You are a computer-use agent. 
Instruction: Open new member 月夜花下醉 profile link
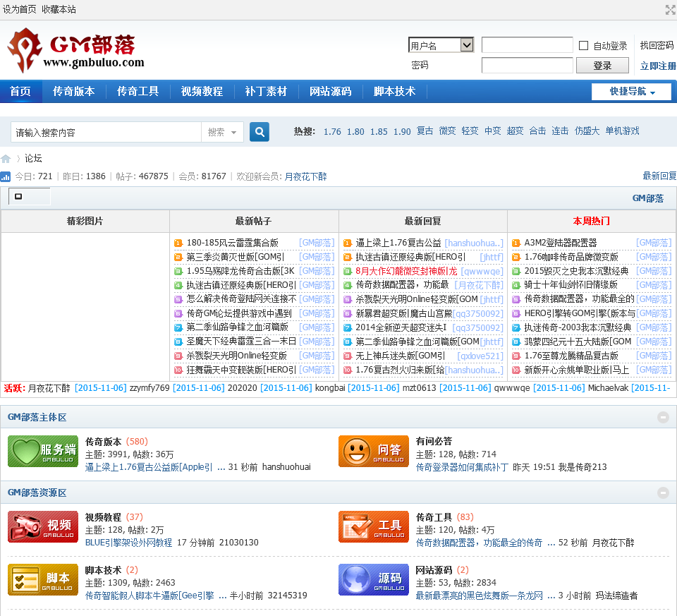pos(305,176)
